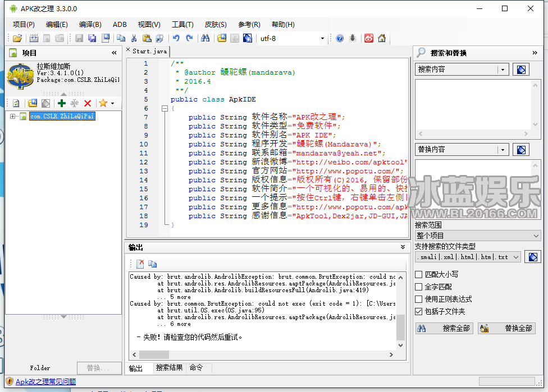Enable the 使用正则表达式 checkbox
This screenshot has height=392, width=548.
[x=419, y=299]
